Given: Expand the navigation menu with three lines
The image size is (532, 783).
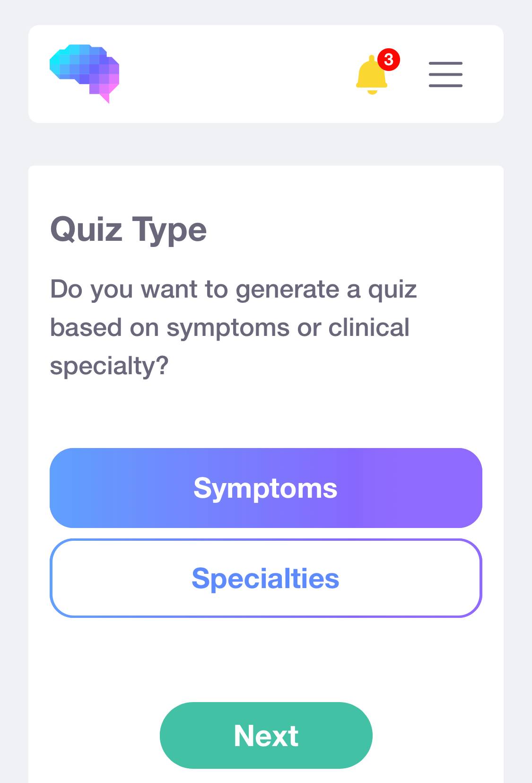Looking at the screenshot, I should [445, 74].
